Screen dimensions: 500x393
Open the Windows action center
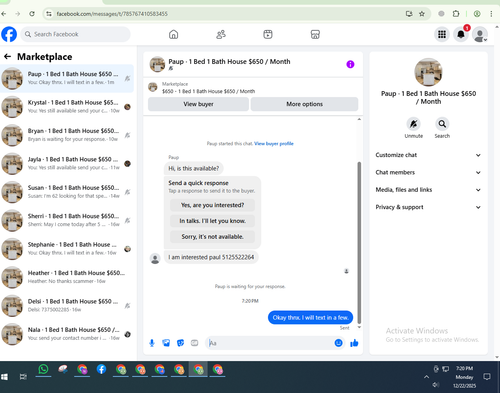[x=487, y=377]
